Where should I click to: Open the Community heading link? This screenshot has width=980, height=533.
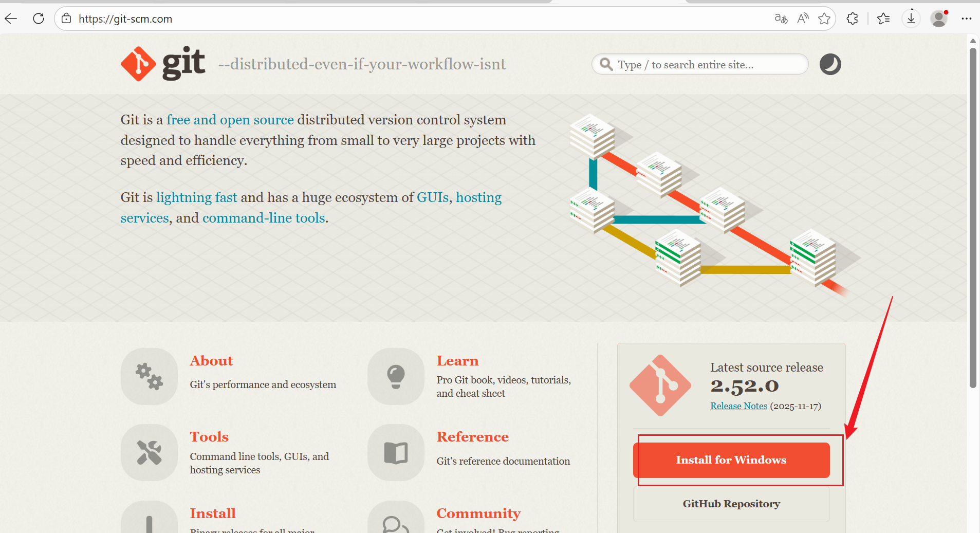pyautogui.click(x=478, y=513)
